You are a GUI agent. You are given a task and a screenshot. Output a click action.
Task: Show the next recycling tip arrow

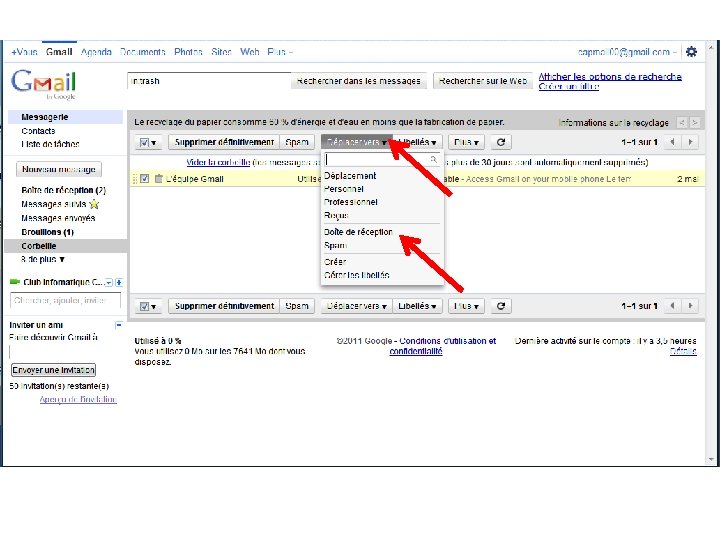coord(695,123)
